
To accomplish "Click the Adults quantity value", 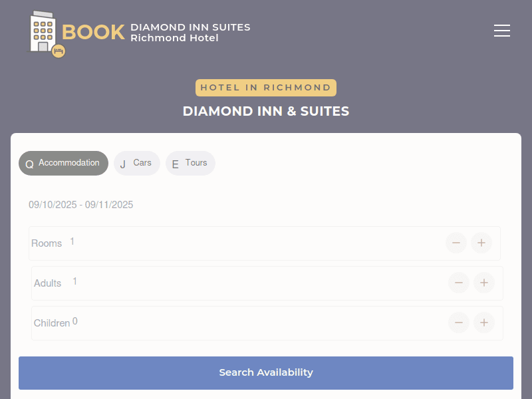I will [74, 281].
